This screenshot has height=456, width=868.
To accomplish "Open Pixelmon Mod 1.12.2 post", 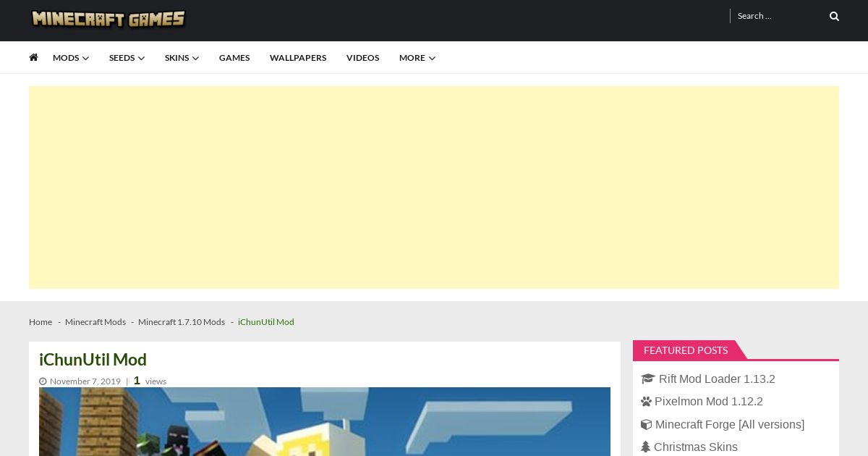I will click(x=709, y=402).
